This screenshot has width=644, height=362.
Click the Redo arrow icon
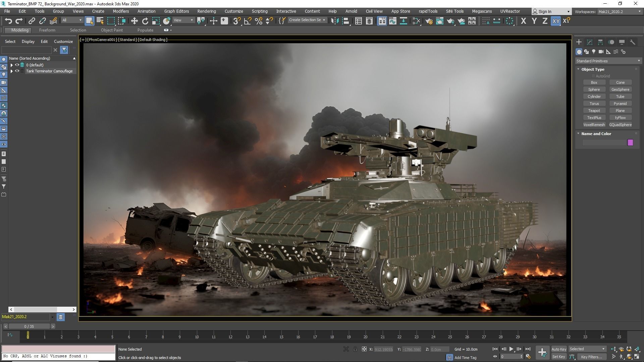click(x=19, y=21)
